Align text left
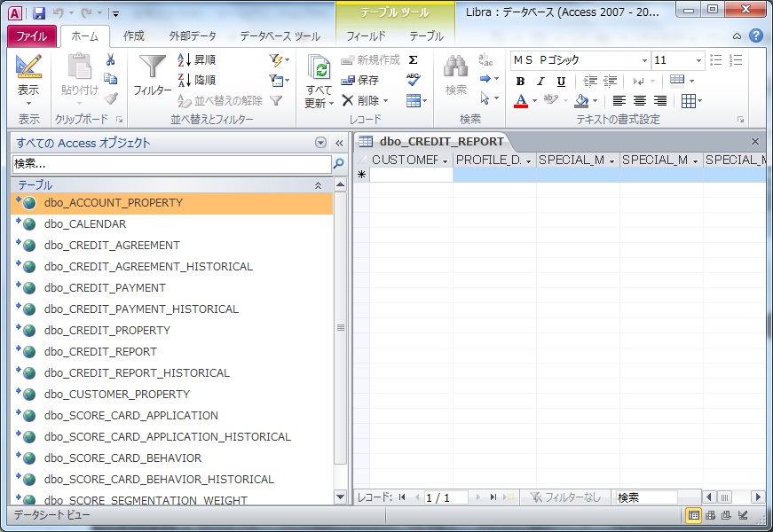The height and width of the screenshot is (532, 773). (619, 101)
